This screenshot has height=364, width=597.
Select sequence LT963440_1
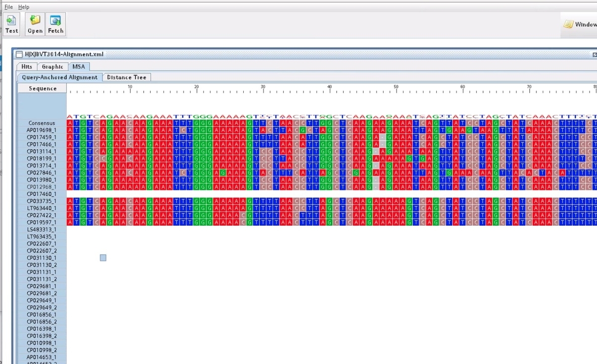tap(42, 208)
